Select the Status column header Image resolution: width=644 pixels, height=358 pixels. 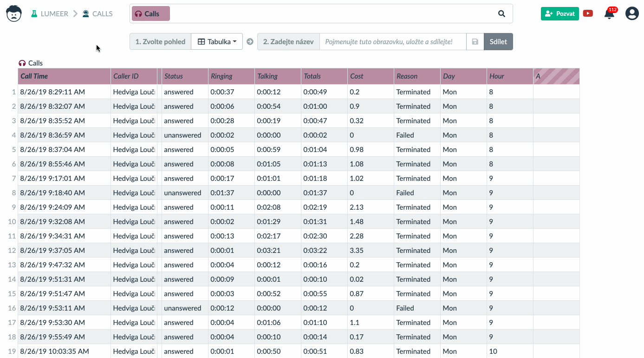[185, 76]
